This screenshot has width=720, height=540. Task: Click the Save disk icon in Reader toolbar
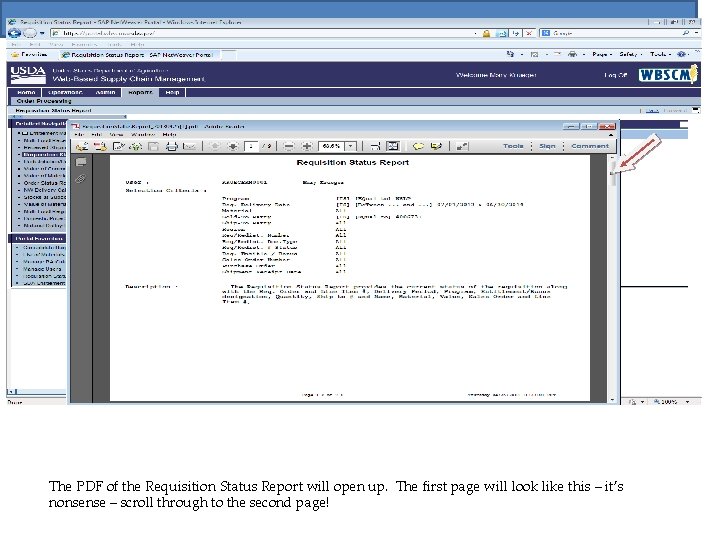[x=153, y=147]
